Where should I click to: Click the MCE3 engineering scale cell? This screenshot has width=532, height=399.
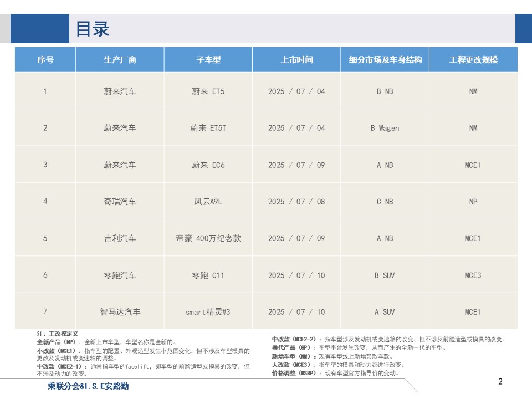click(x=473, y=275)
